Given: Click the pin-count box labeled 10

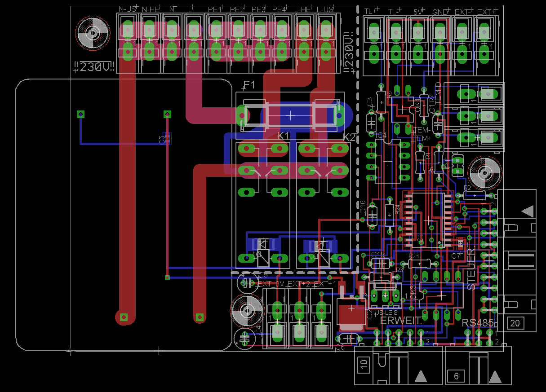Looking at the screenshot, I should 364,365.
